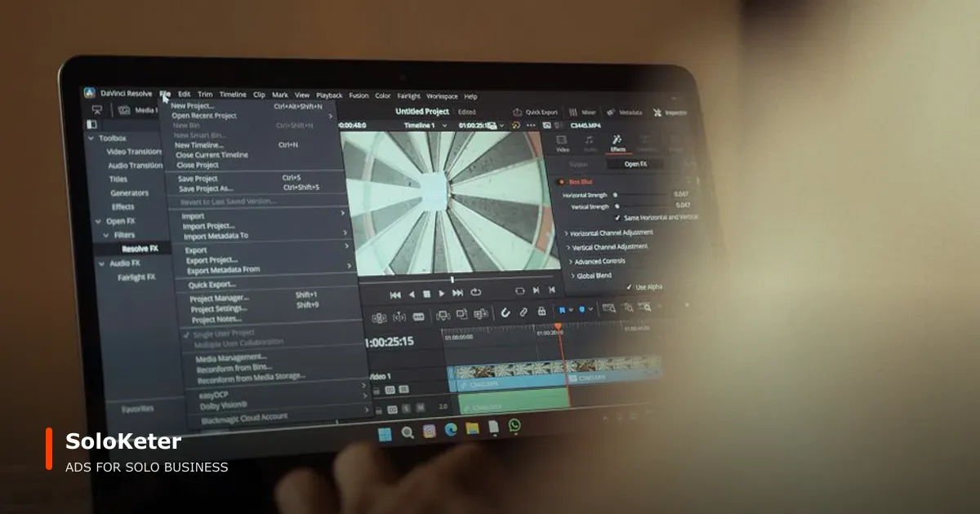Image resolution: width=980 pixels, height=514 pixels.
Task: Play the clip in reverse
Action: point(412,294)
